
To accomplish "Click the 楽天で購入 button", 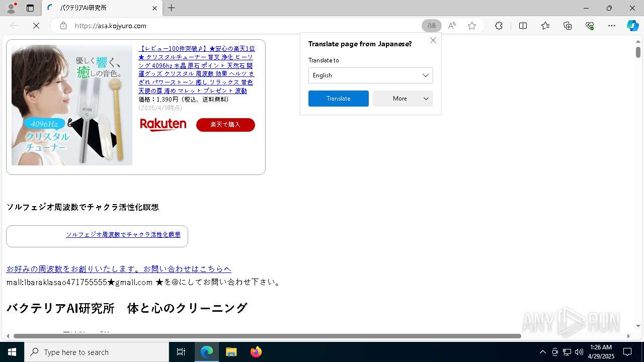I will point(225,125).
